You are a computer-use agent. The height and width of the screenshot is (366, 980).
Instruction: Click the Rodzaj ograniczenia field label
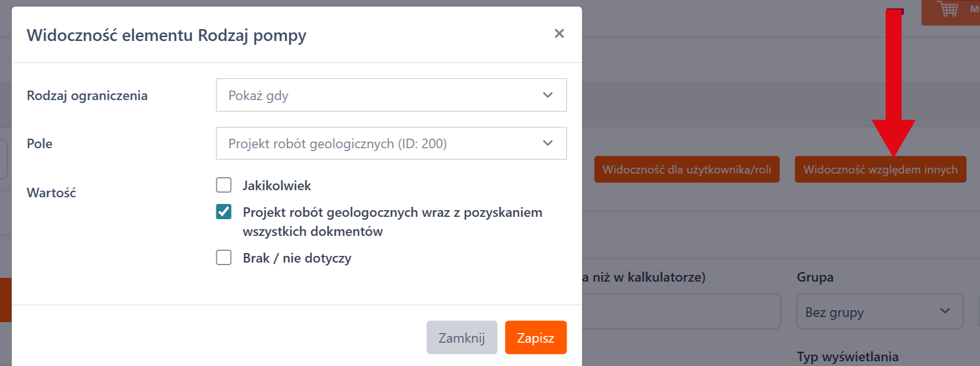coord(87,96)
